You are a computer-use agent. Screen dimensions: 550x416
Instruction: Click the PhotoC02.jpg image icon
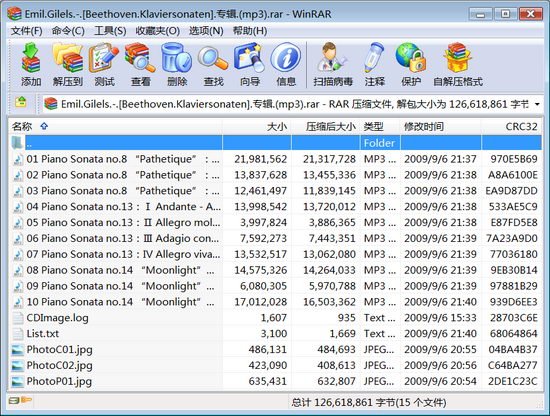point(18,365)
